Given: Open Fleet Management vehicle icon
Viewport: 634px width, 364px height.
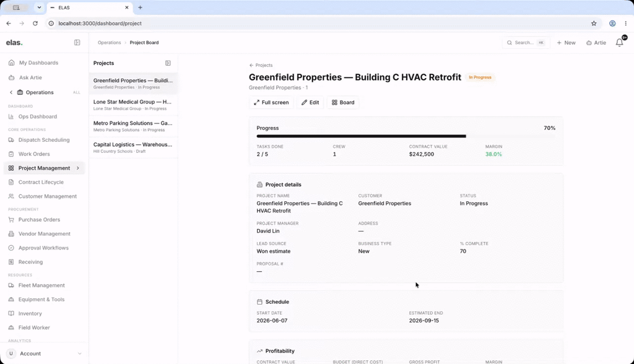Looking at the screenshot, I should coord(11,285).
